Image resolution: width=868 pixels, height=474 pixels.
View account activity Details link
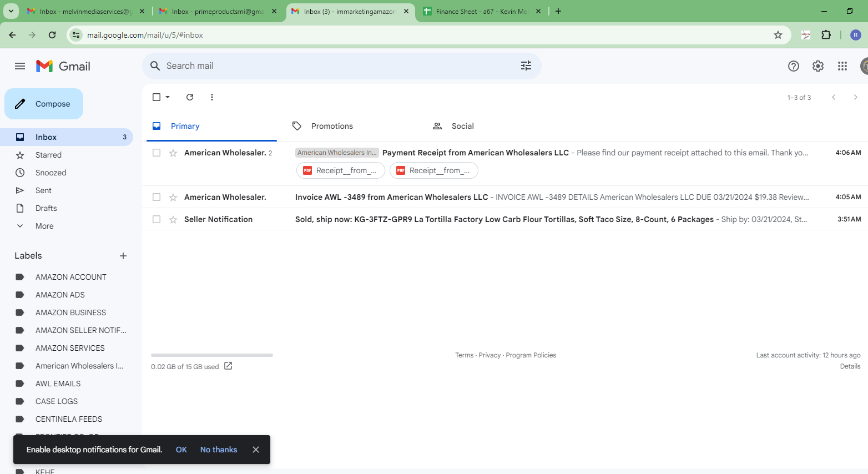(850, 366)
